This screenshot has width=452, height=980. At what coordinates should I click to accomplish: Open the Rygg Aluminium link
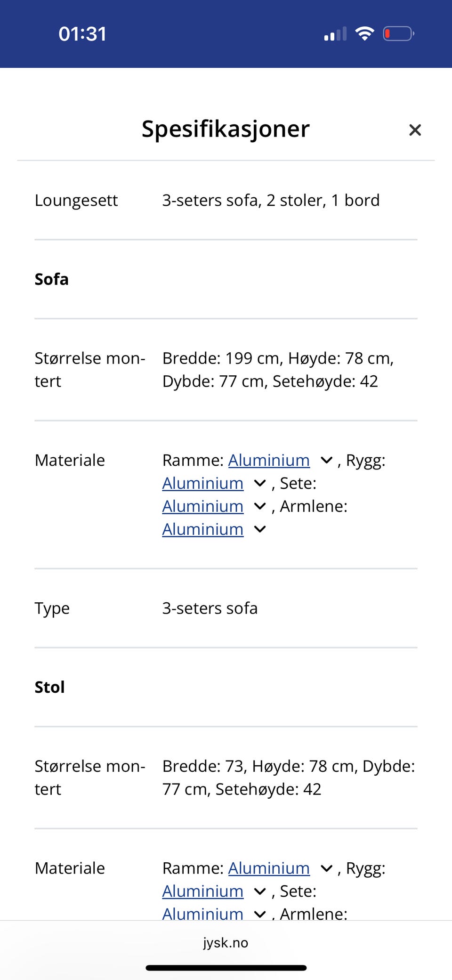(202, 483)
